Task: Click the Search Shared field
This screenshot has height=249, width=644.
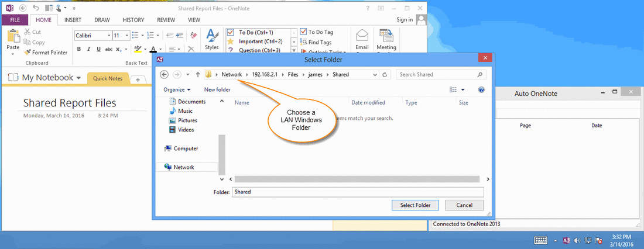Action: [441, 75]
